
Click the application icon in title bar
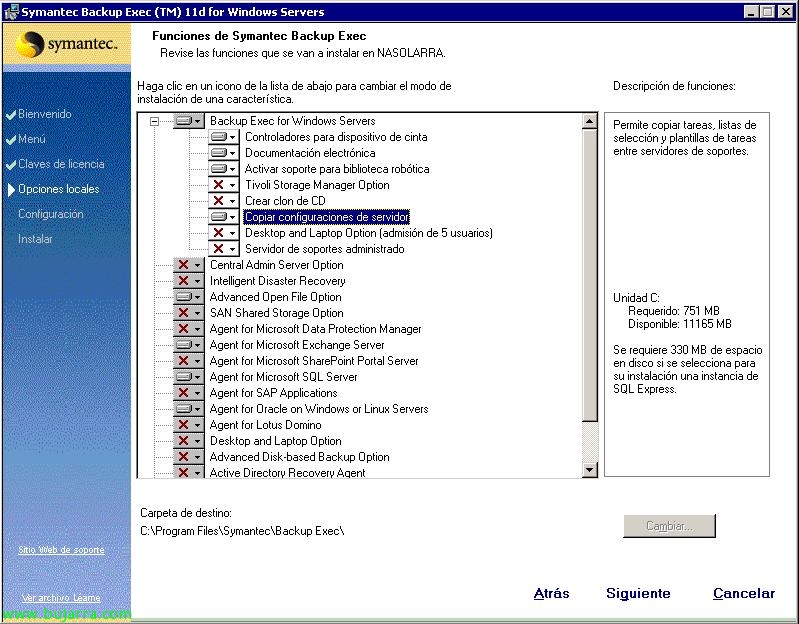11,12
